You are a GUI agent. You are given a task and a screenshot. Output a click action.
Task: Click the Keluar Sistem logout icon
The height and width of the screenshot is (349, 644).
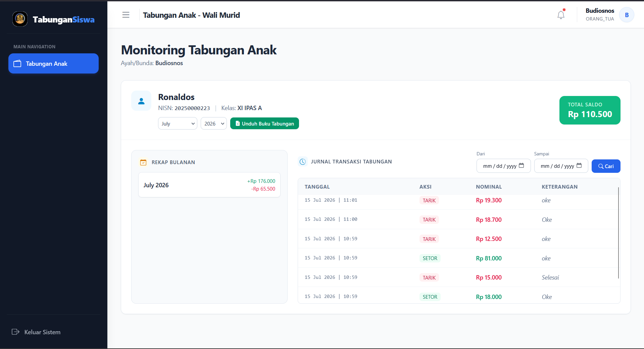pos(15,332)
